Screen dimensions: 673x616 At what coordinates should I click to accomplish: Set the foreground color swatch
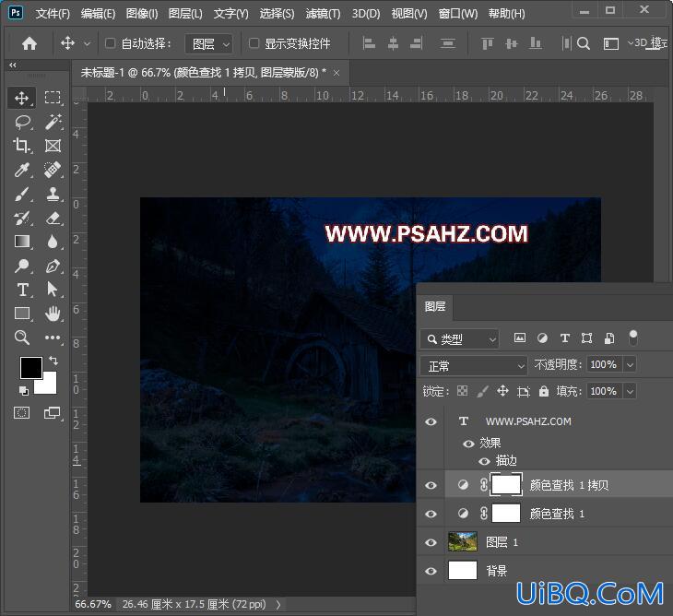coord(31,367)
